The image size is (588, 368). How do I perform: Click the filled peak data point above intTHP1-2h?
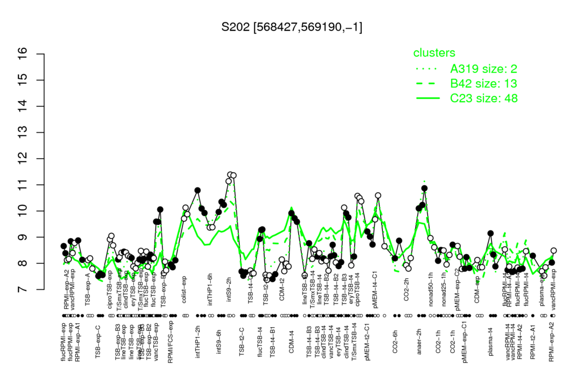[198, 190]
